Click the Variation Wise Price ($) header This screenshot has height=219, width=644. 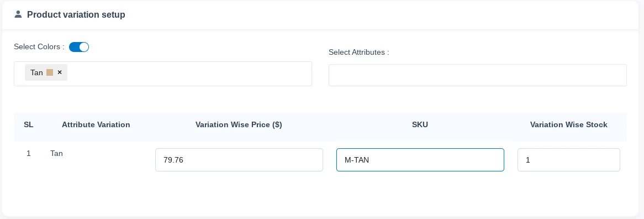coord(239,124)
